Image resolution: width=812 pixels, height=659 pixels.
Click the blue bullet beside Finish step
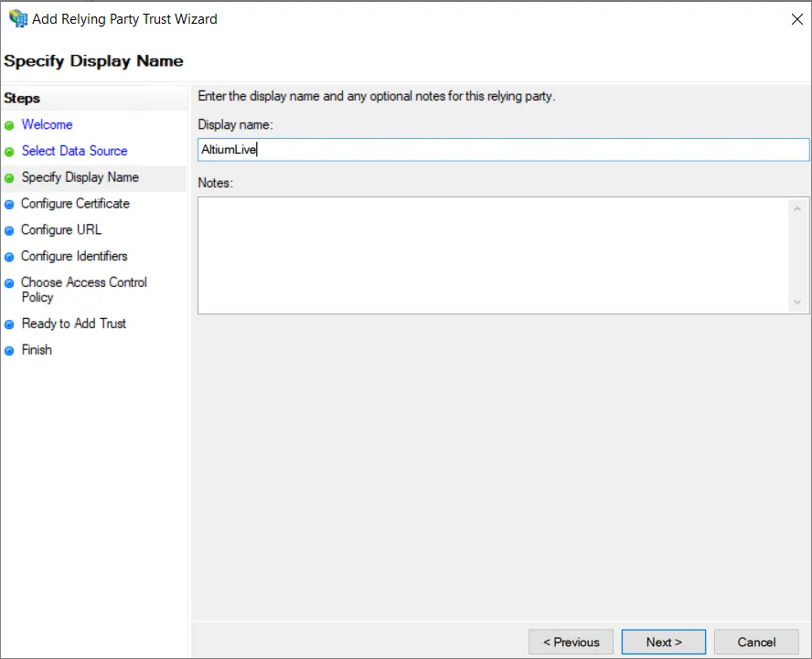[9, 350]
